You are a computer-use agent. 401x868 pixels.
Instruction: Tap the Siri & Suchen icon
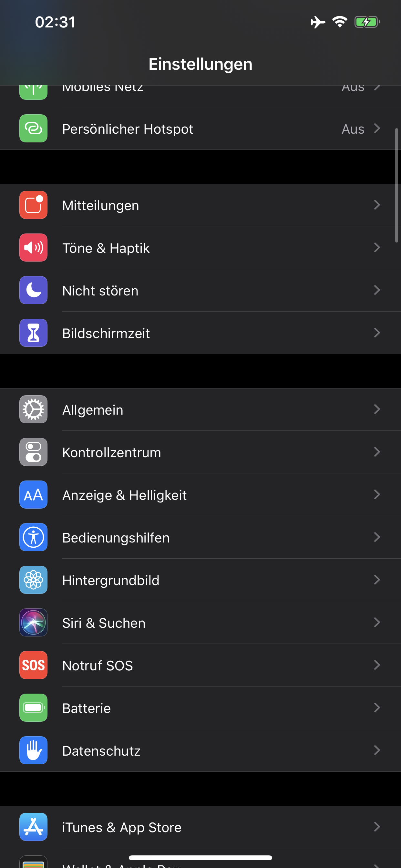[x=33, y=622]
